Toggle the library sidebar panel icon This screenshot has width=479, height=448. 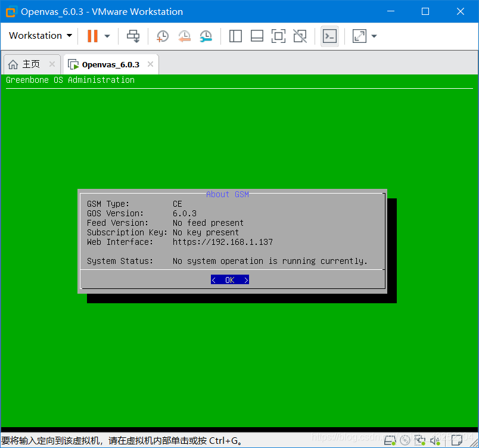pos(235,36)
